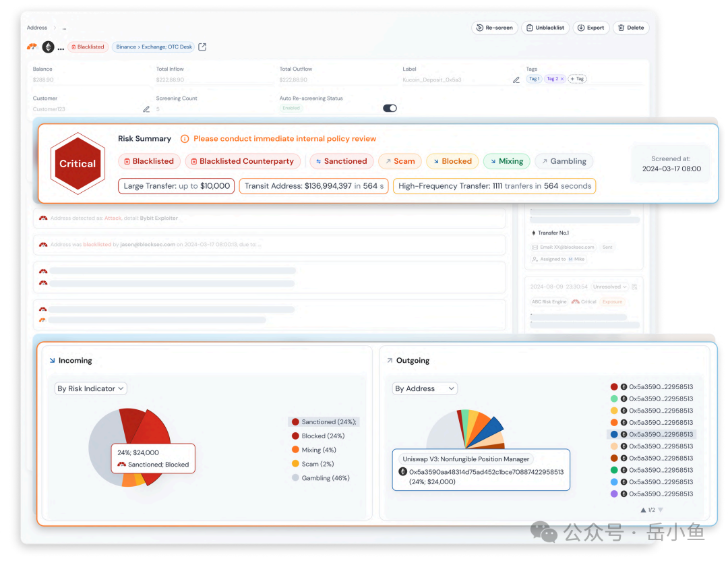Click the Incoming arrow icon
728x561 pixels.
[x=53, y=360]
